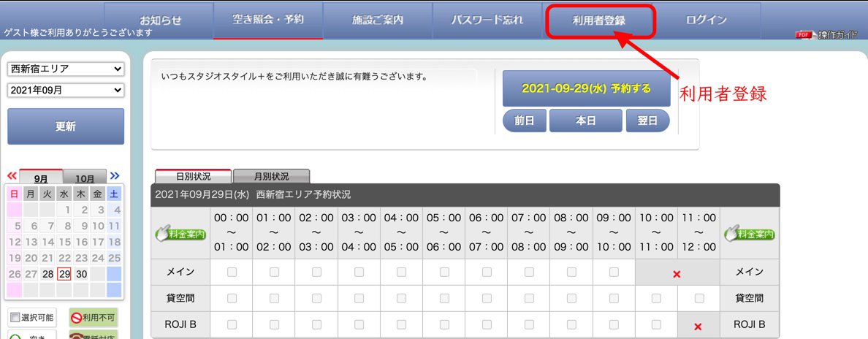Check メイン 00:00–01:00 slot checkbox
The width and height of the screenshot is (868, 339).
tap(232, 272)
